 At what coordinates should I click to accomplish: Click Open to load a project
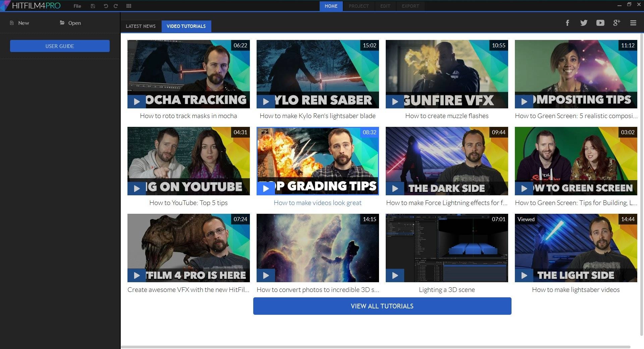point(70,23)
